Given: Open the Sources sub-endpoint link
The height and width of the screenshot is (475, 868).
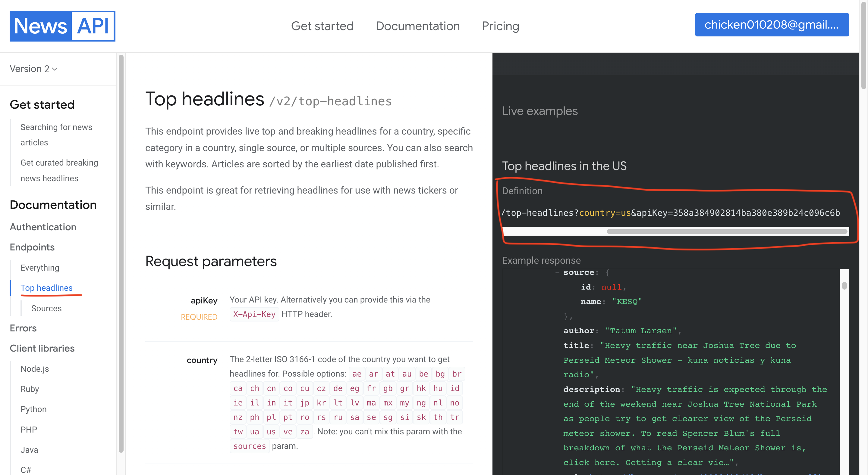Looking at the screenshot, I should (x=46, y=308).
